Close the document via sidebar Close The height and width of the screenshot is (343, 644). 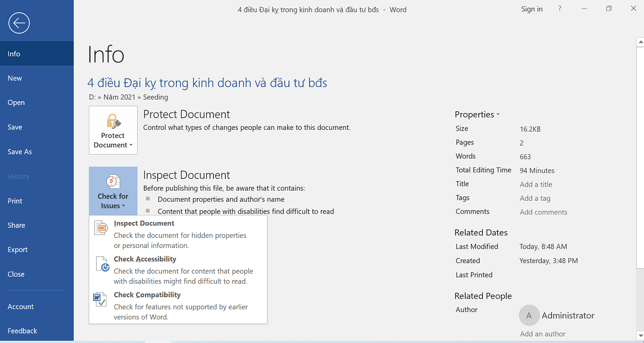37,274
